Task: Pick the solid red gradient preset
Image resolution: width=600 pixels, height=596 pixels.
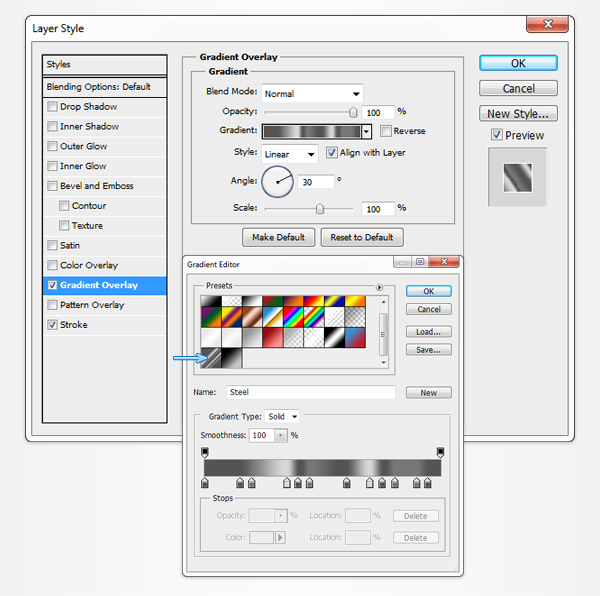Action: pyautogui.click(x=272, y=338)
